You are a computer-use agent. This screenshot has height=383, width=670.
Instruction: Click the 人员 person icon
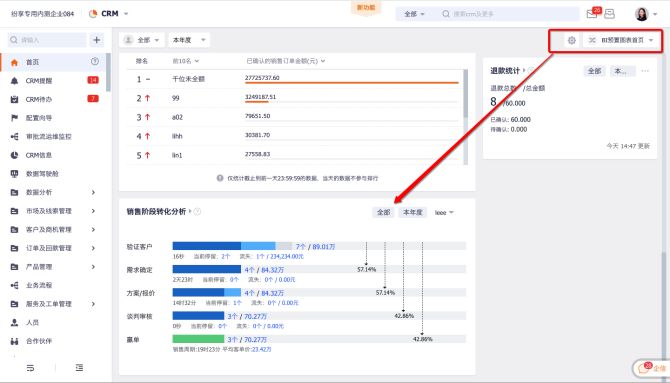pyautogui.click(x=15, y=323)
